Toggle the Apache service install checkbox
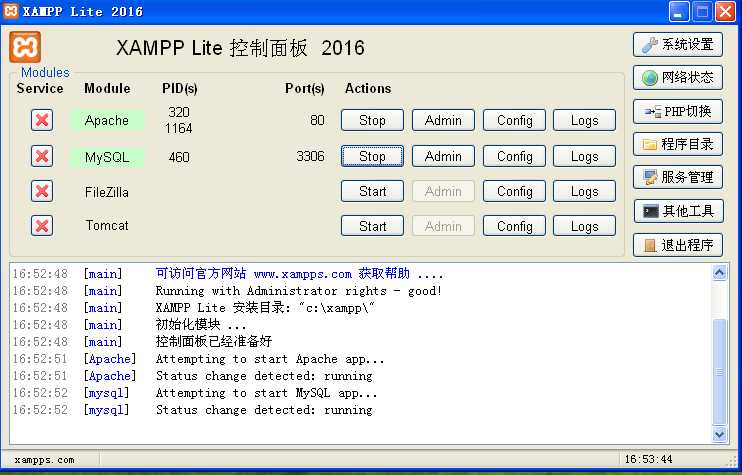This screenshot has width=742, height=475. click(x=42, y=120)
